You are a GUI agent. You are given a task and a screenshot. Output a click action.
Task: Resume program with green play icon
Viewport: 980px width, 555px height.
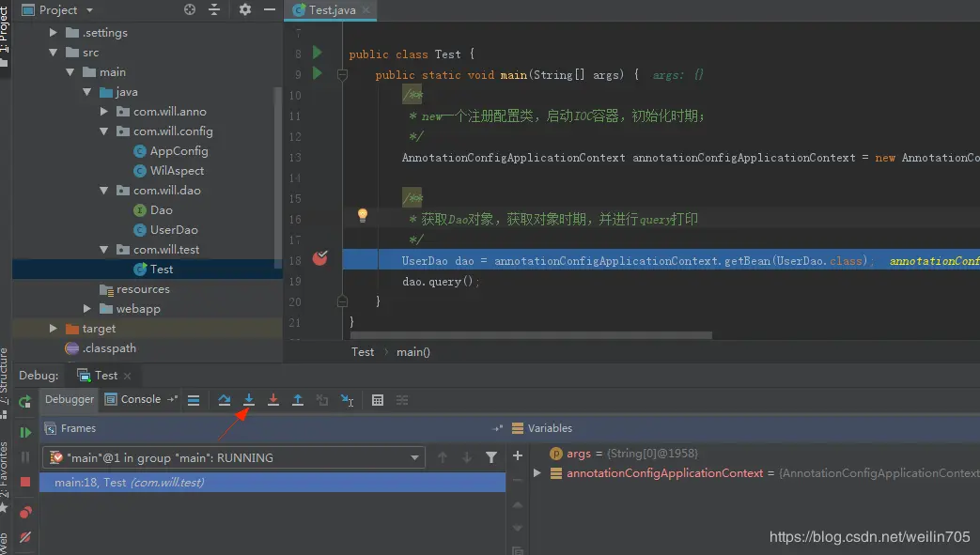tap(25, 433)
